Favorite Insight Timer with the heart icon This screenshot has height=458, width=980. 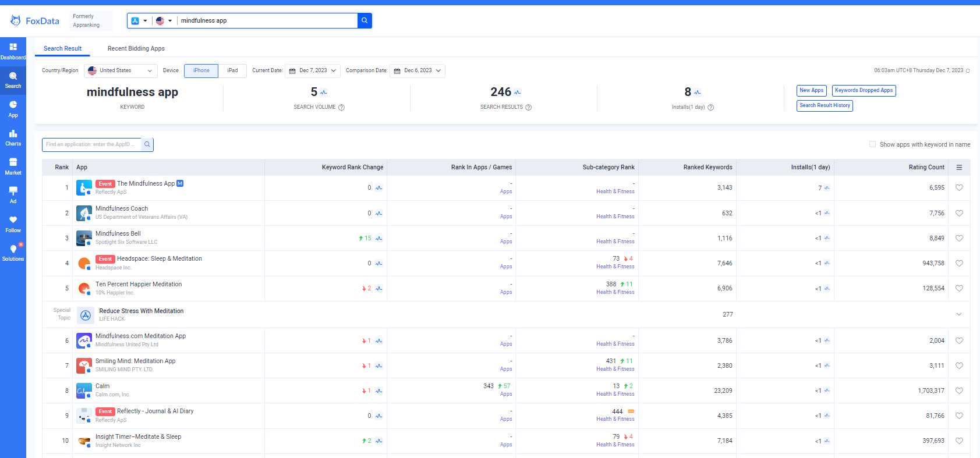(x=959, y=441)
